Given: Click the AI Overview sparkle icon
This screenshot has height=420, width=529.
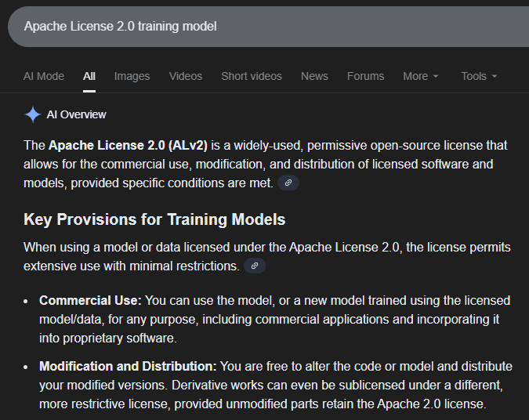Looking at the screenshot, I should pos(32,114).
